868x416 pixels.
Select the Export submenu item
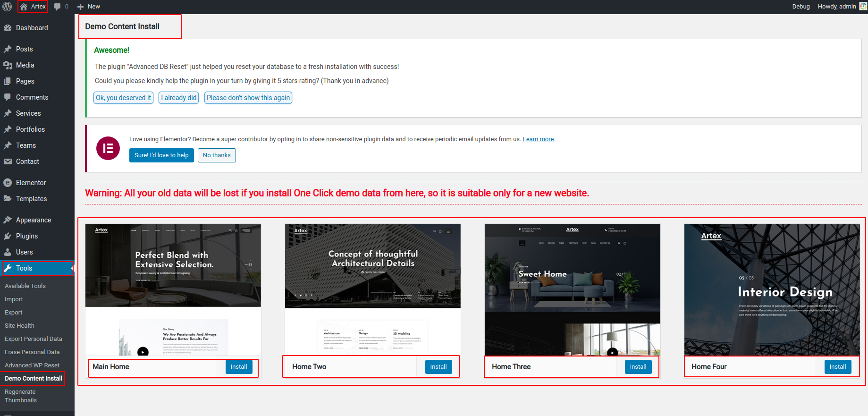pos(14,313)
